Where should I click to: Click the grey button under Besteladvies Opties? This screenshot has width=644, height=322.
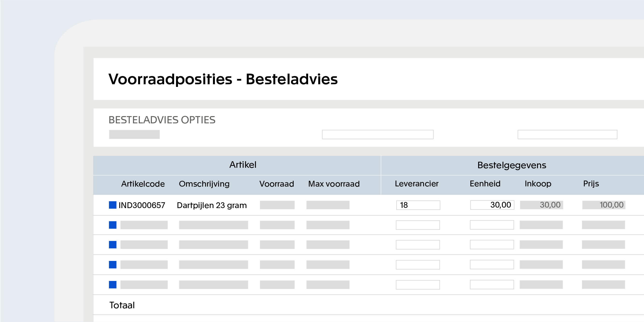[x=134, y=134]
